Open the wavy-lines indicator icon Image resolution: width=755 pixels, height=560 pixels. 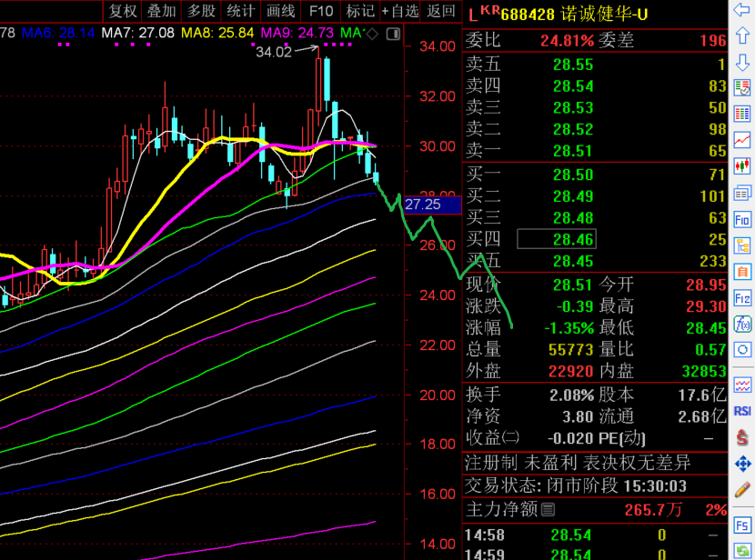click(742, 385)
